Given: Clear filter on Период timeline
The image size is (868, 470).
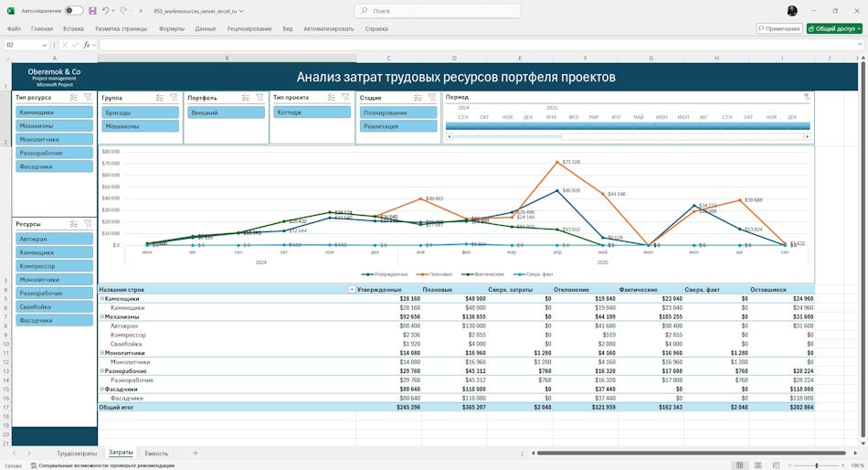Looking at the screenshot, I should (x=807, y=97).
